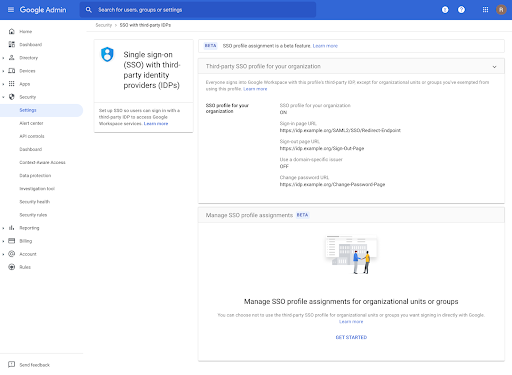
Task: Click 'SSO with third-party IDPs' breadcrumb text
Action: pos(145,25)
